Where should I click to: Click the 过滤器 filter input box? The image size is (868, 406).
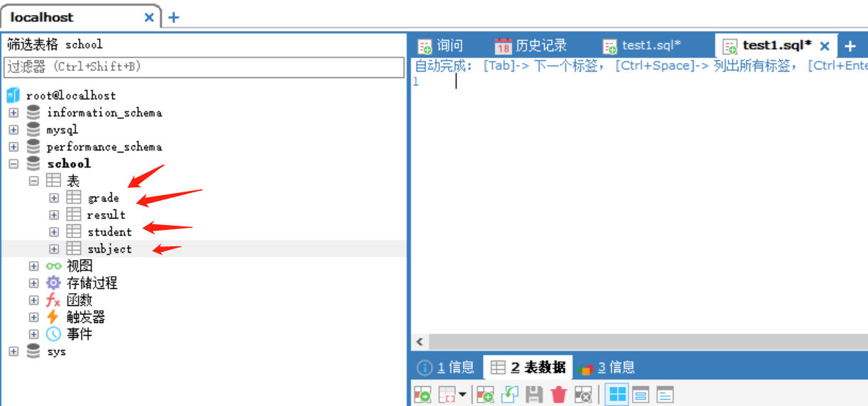204,67
